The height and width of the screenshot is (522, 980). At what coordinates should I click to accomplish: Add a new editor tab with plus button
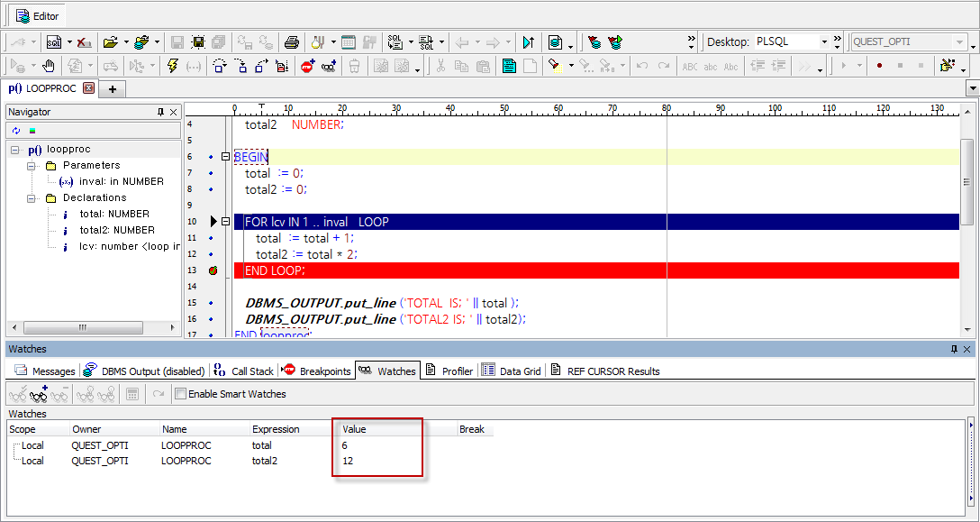113,88
